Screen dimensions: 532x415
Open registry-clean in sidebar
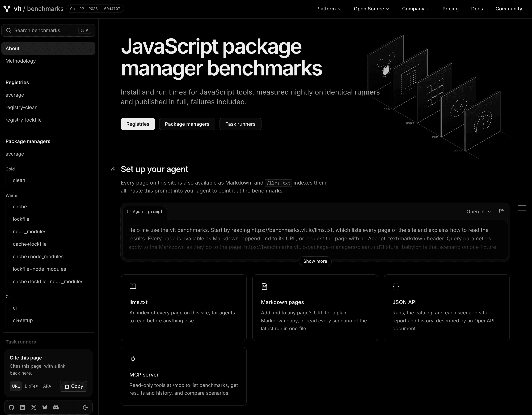click(x=48, y=107)
